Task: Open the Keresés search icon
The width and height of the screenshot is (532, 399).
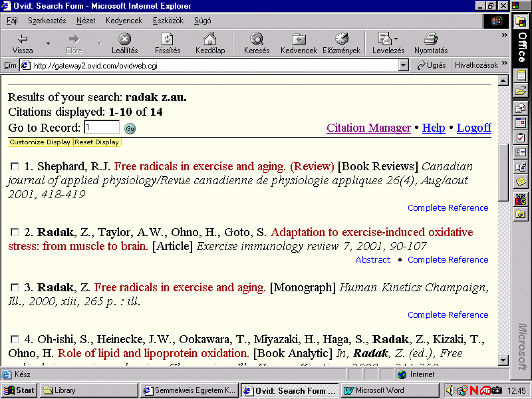Action: tap(257, 39)
